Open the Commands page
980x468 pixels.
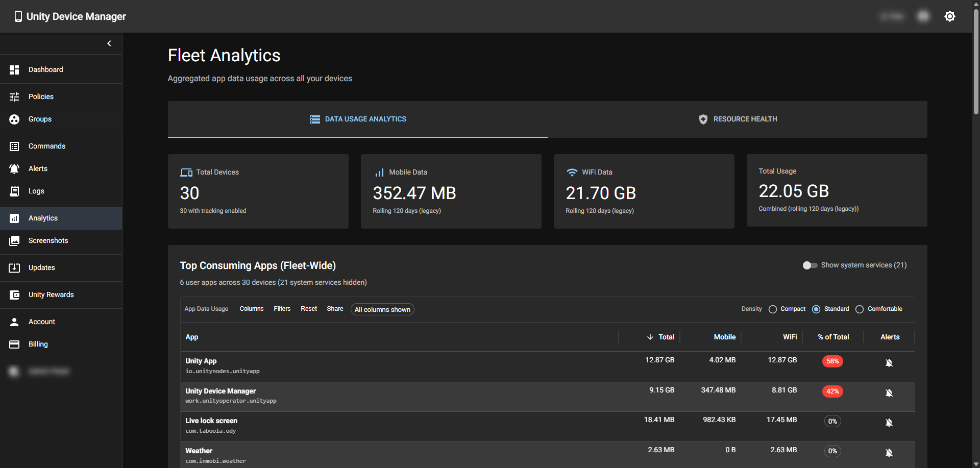61,146
